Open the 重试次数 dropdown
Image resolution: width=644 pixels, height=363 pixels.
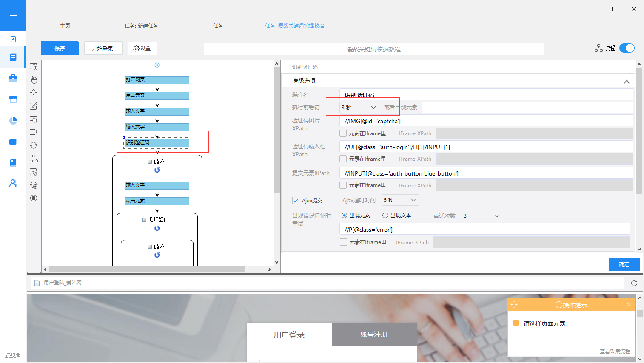482,216
